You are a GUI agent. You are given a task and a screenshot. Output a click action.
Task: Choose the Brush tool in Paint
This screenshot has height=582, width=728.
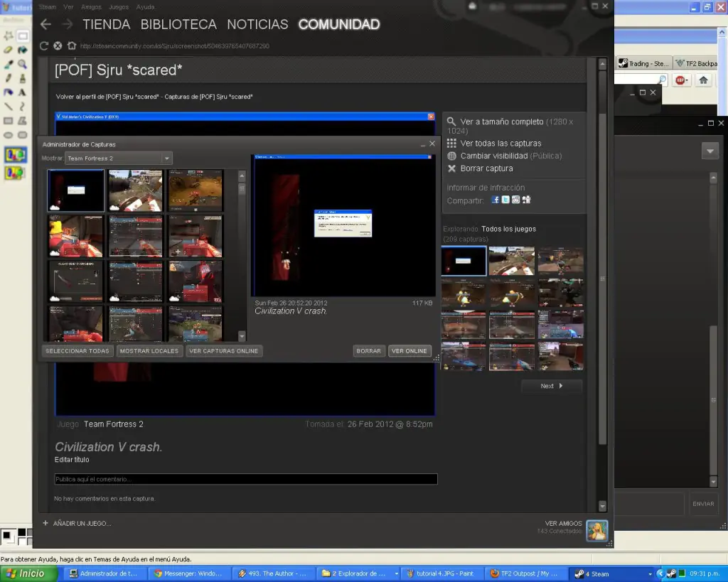22,78
